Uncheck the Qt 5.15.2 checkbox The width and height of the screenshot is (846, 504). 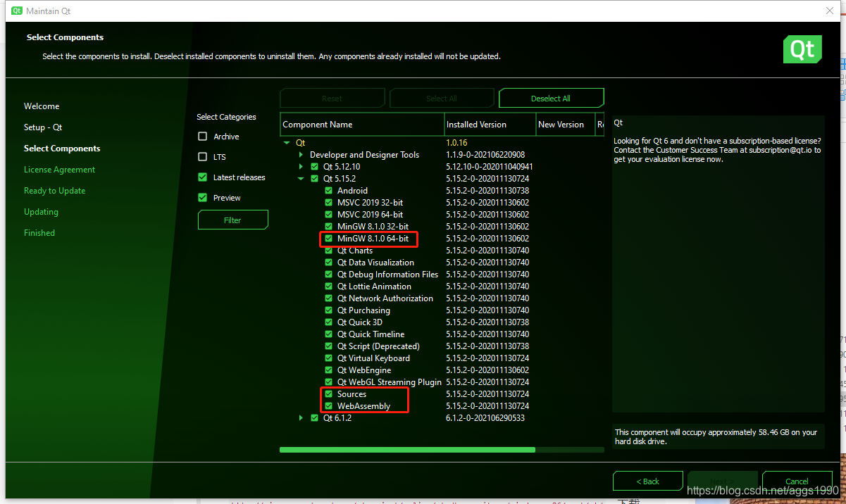tap(315, 179)
